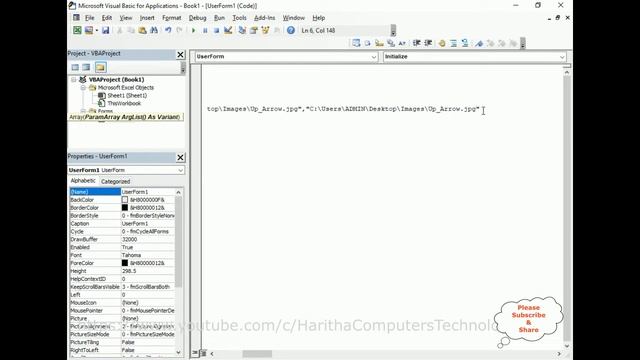Click the Caption property value field
This screenshot has height=360, width=640.
148,224
